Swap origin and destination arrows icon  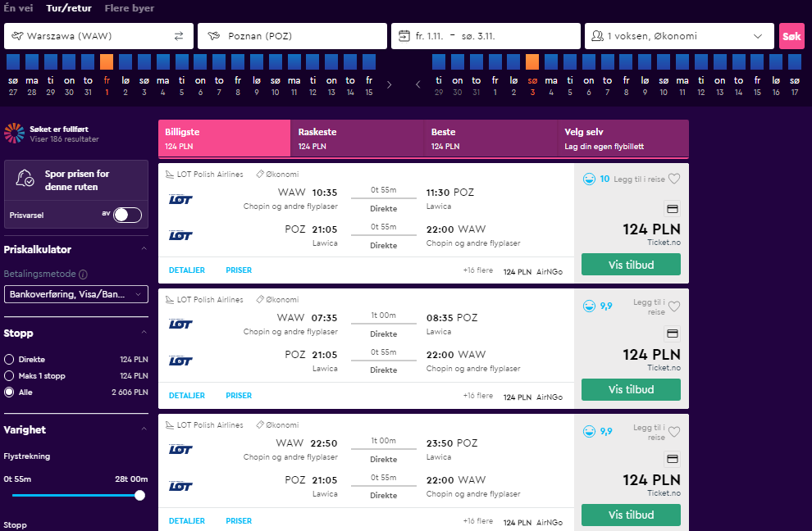179,36
